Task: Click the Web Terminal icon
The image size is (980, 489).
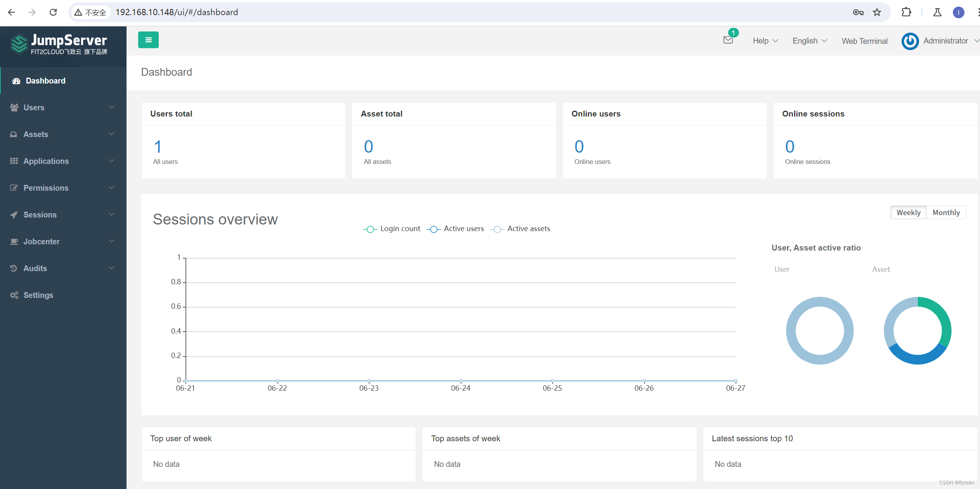Action: pyautogui.click(x=864, y=41)
